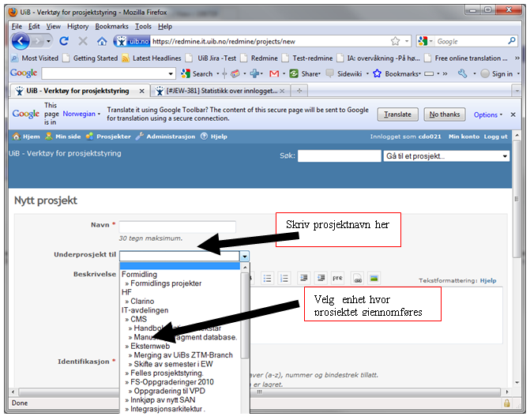Viewport: 530px width, 420px height.
Task: Close the Google translate notification bar
Action: (x=513, y=114)
